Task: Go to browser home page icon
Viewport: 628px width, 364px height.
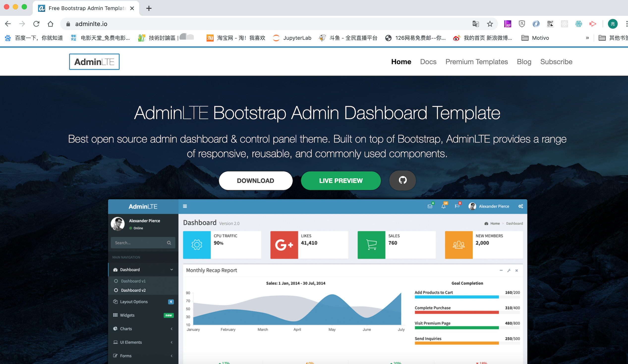Action: 50,24
